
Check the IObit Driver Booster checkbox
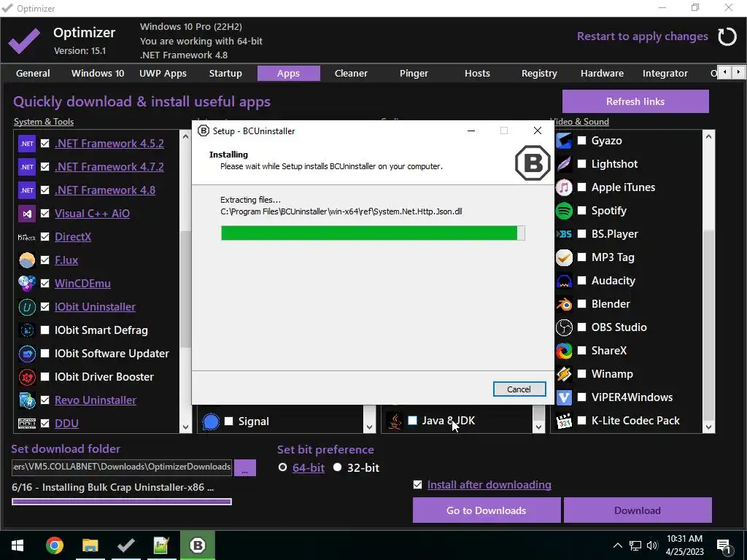pos(44,377)
